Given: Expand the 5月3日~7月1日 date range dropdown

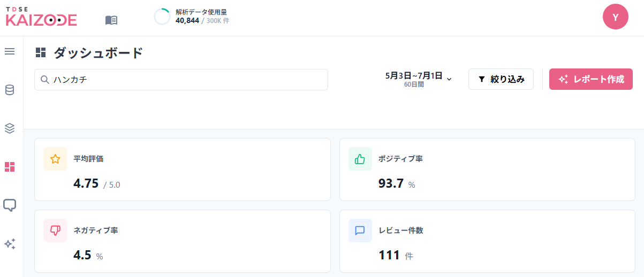Looking at the screenshot, I should (419, 79).
